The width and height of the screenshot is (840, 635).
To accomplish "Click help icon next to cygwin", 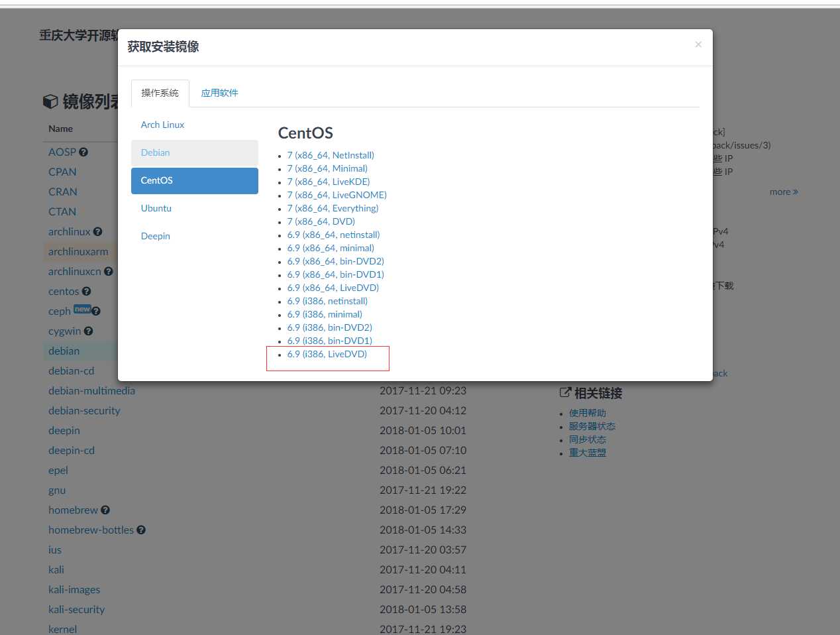I will (88, 331).
